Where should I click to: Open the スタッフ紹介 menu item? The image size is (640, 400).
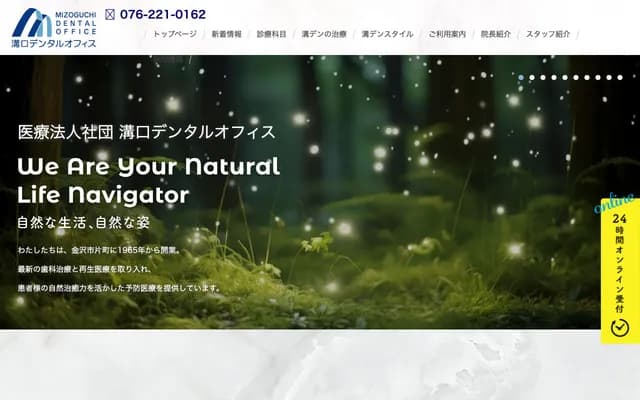tap(548, 34)
